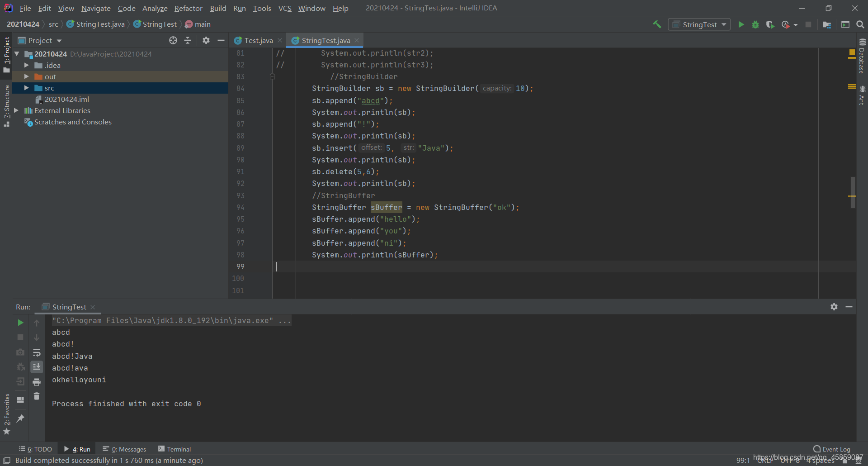Rerun StringTest in Run panel
This screenshot has width=868, height=466.
[20, 323]
